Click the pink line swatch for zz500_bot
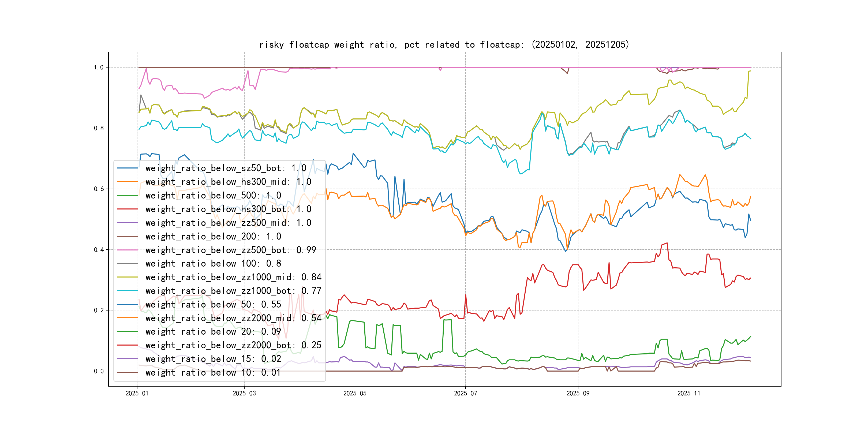This screenshot has height=434, width=868. point(127,250)
